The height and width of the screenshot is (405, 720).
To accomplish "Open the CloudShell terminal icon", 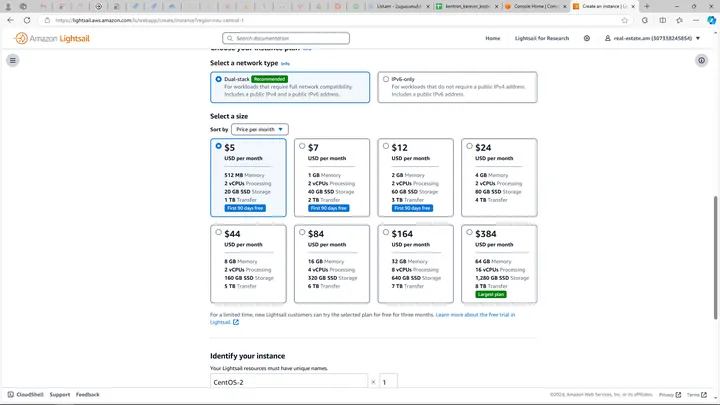I will click(x=9, y=394).
